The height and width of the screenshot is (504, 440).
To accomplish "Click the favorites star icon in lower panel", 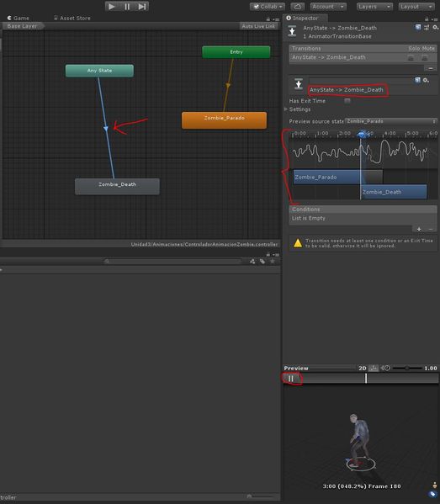I will click(273, 262).
